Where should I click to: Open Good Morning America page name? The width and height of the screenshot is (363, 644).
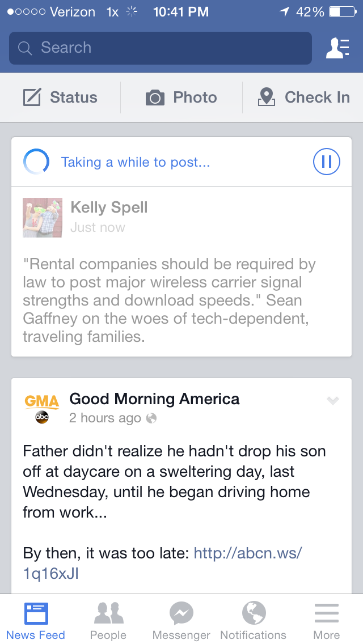click(154, 399)
